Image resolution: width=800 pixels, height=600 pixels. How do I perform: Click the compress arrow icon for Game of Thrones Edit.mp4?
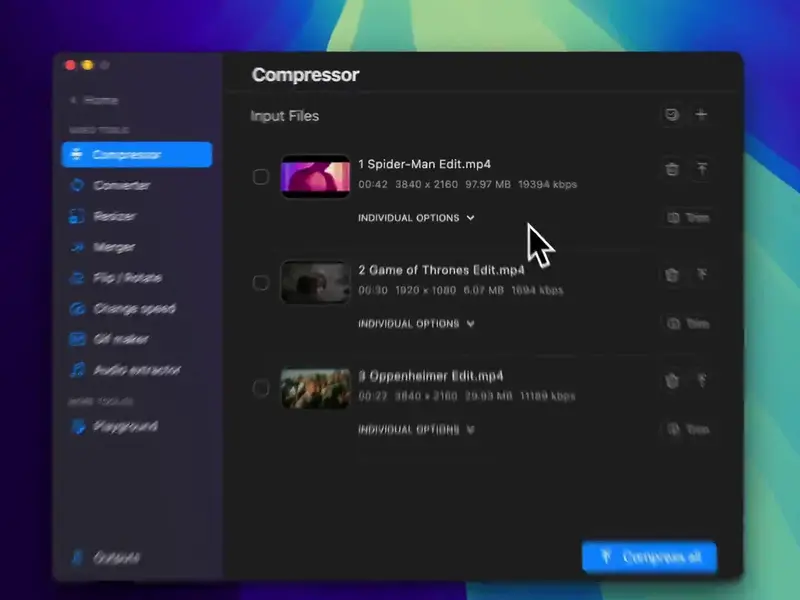click(702, 275)
